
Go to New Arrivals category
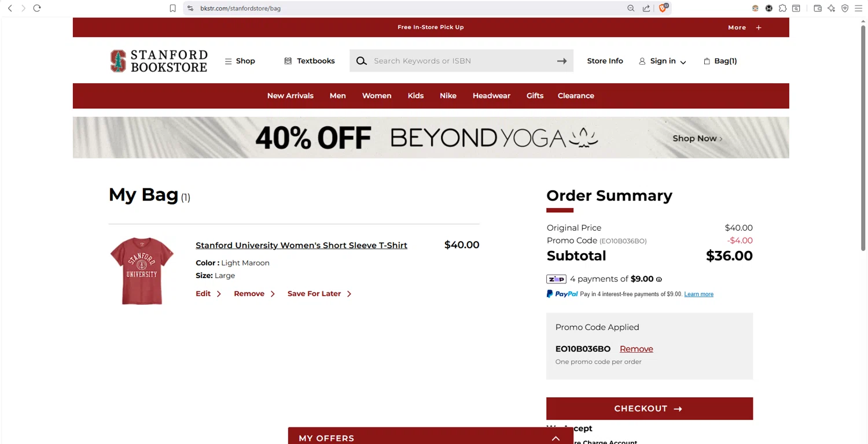[290, 96]
